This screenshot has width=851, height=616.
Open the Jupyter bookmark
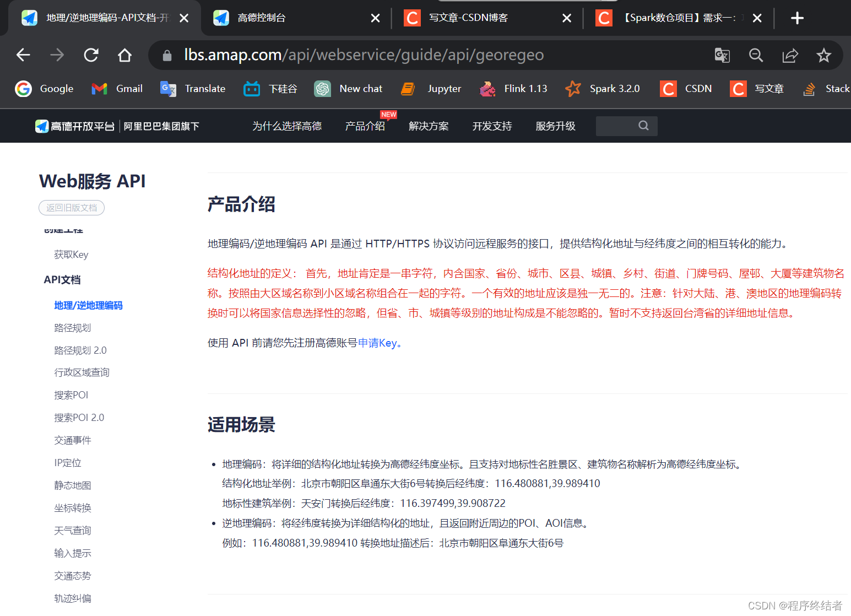(x=431, y=89)
